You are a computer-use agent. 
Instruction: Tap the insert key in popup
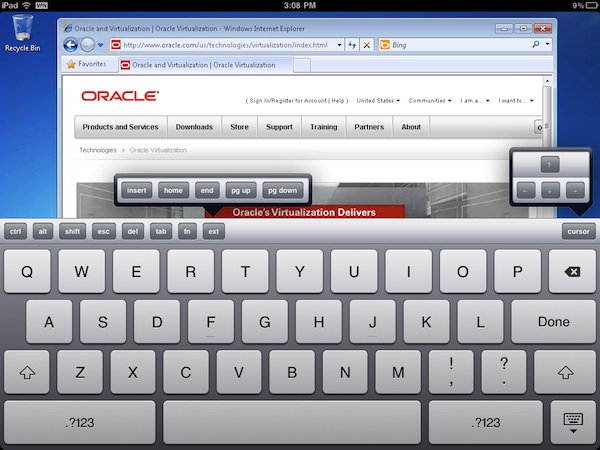point(137,191)
